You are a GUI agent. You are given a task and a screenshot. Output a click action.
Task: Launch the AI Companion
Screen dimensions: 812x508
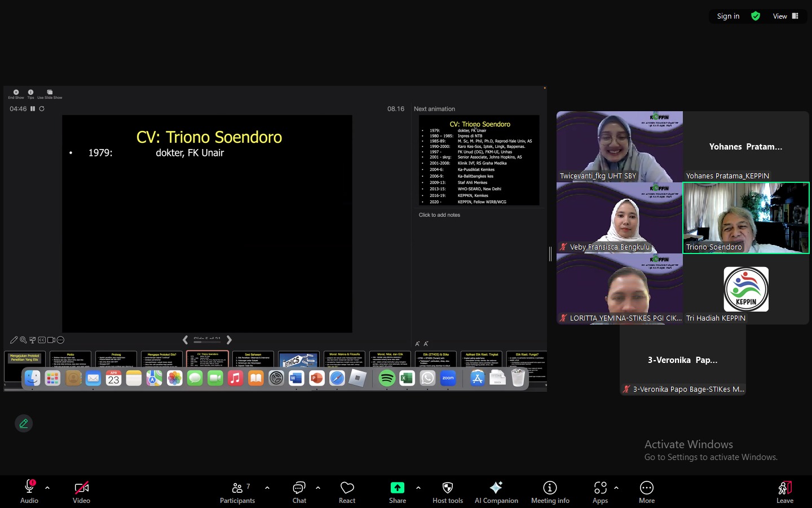[x=496, y=492]
